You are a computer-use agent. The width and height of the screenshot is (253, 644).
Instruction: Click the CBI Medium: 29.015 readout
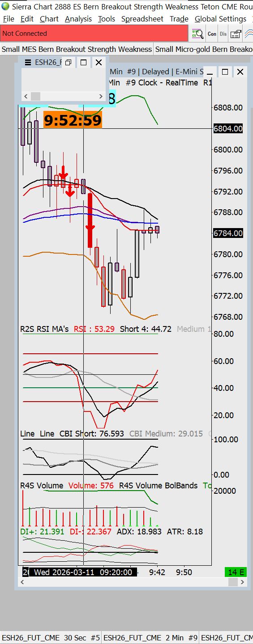(166, 434)
